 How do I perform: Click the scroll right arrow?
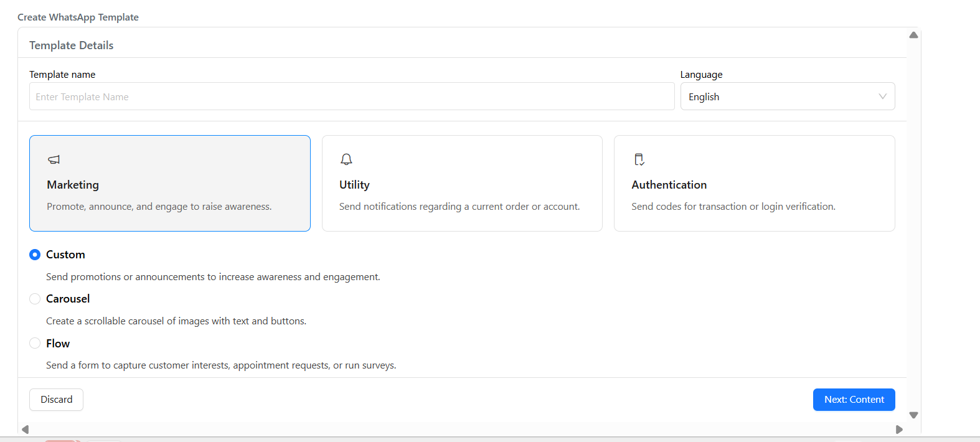(899, 430)
